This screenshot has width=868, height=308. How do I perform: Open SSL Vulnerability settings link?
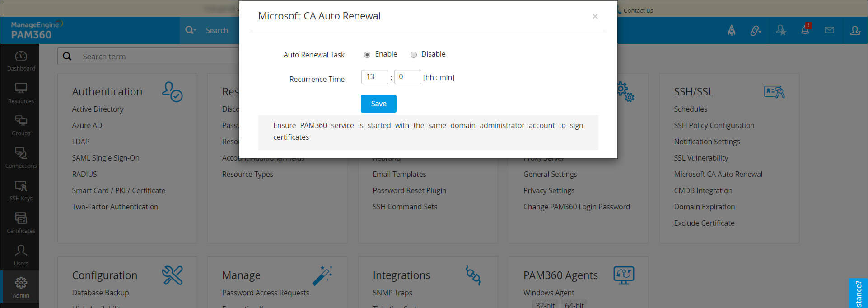701,158
